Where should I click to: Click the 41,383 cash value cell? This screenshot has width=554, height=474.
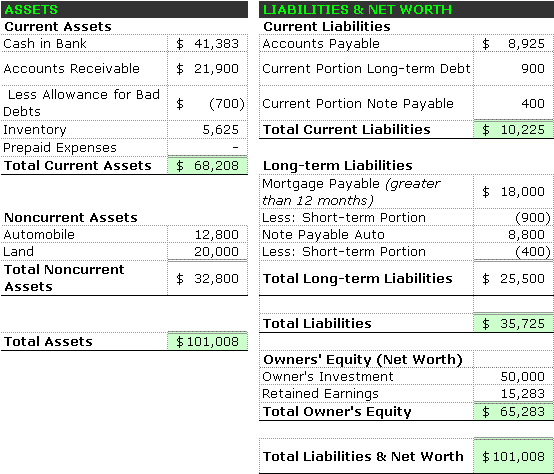tap(207, 43)
